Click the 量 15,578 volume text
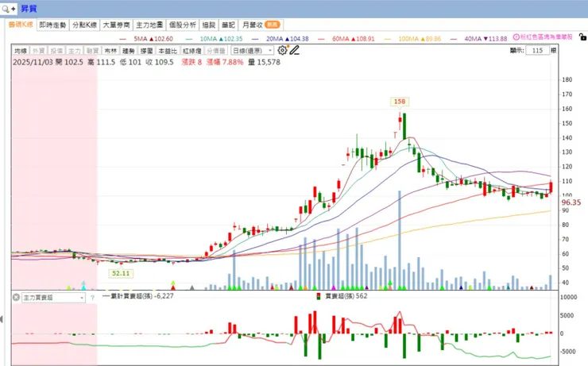Screen dimensions: 588x366 264,62
